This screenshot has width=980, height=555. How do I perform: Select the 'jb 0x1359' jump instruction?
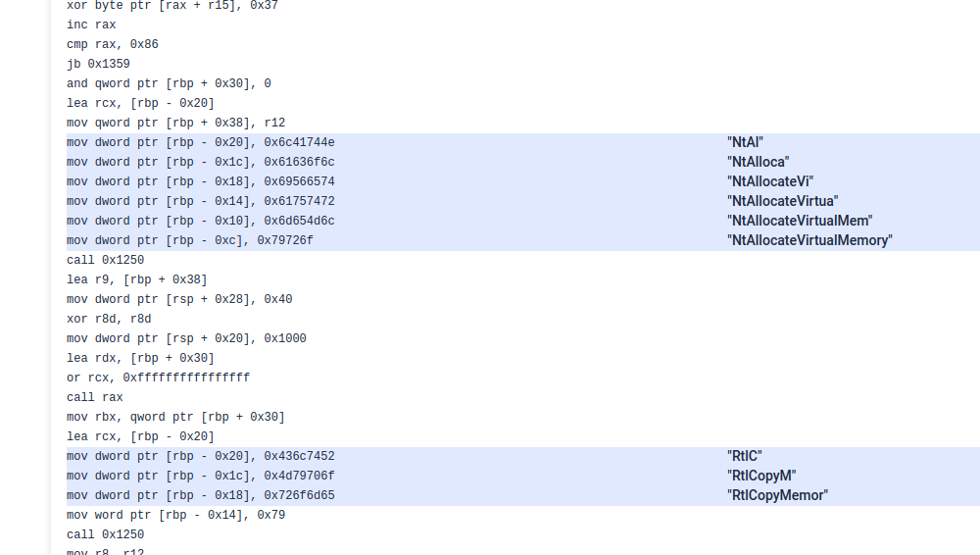click(98, 64)
